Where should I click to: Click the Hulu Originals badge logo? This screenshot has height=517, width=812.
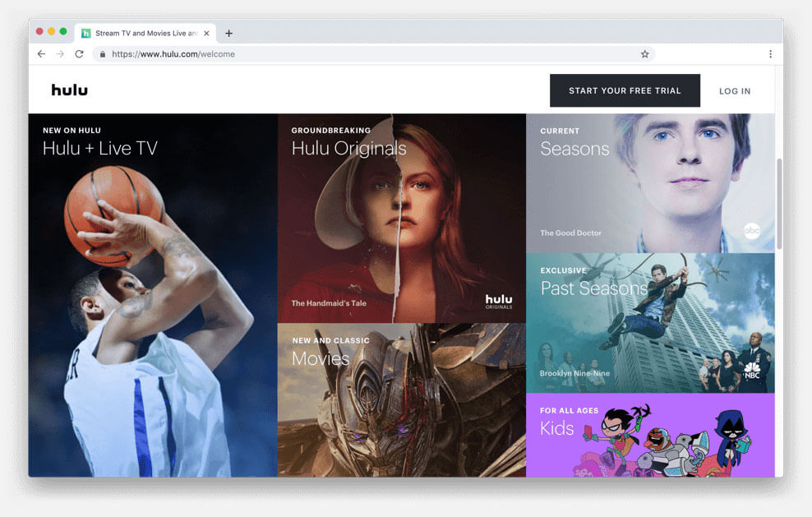(499, 302)
